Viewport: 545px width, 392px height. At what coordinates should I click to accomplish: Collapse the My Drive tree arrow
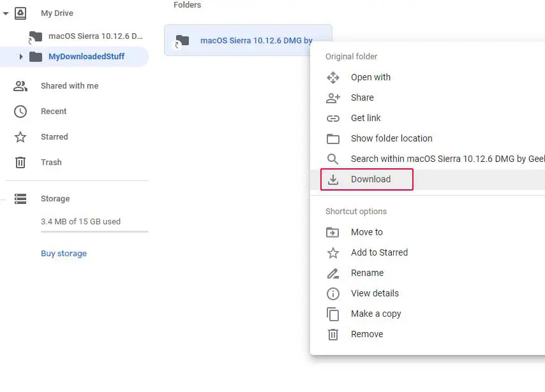coord(6,13)
